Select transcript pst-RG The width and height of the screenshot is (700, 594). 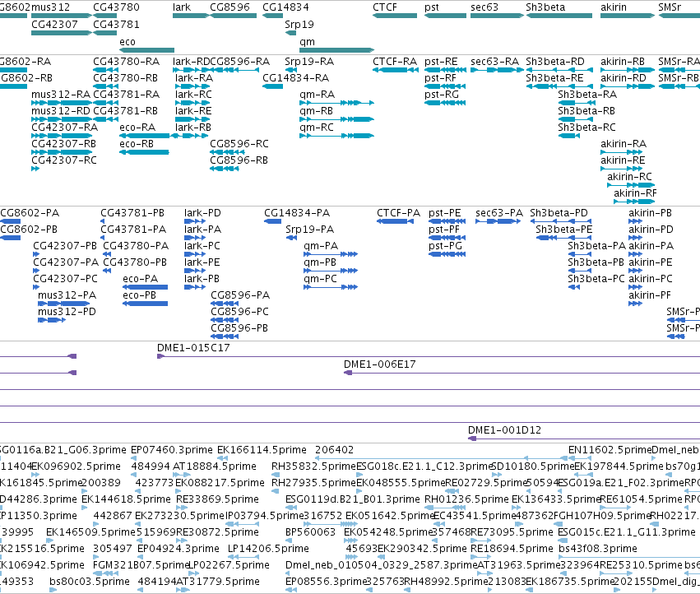coord(442,95)
